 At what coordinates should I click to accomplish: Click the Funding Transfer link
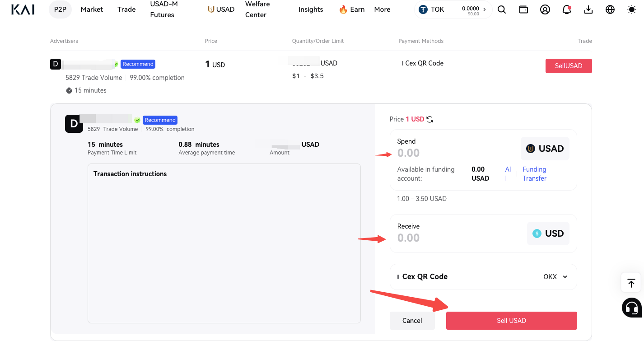click(535, 174)
